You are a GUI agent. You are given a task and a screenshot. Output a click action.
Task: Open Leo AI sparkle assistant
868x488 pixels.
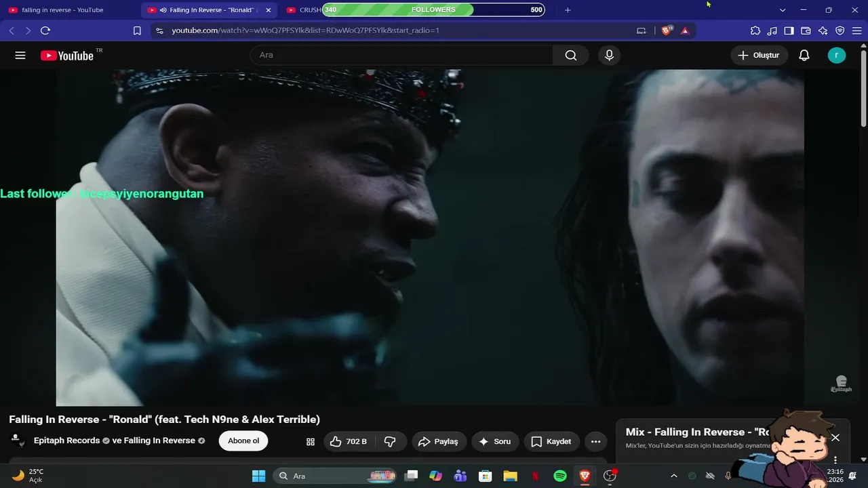coord(823,30)
